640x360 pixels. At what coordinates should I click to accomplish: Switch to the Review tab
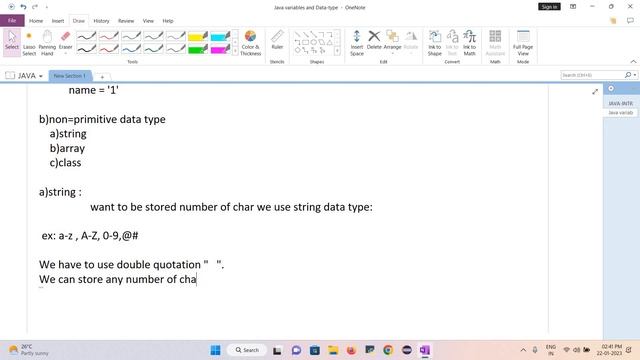pos(126,21)
